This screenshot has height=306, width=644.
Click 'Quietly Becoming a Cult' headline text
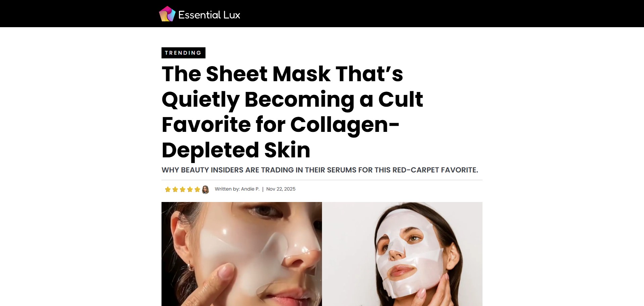[x=292, y=99]
